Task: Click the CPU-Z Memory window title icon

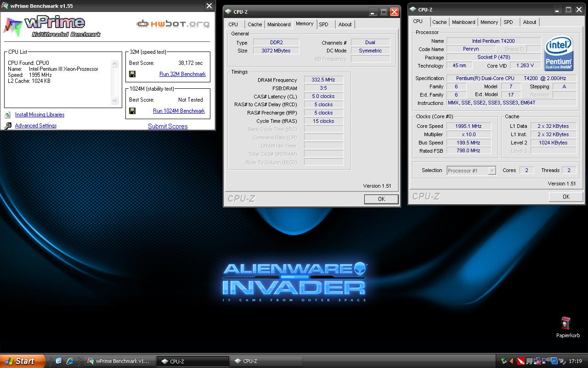Action: pyautogui.click(x=228, y=12)
